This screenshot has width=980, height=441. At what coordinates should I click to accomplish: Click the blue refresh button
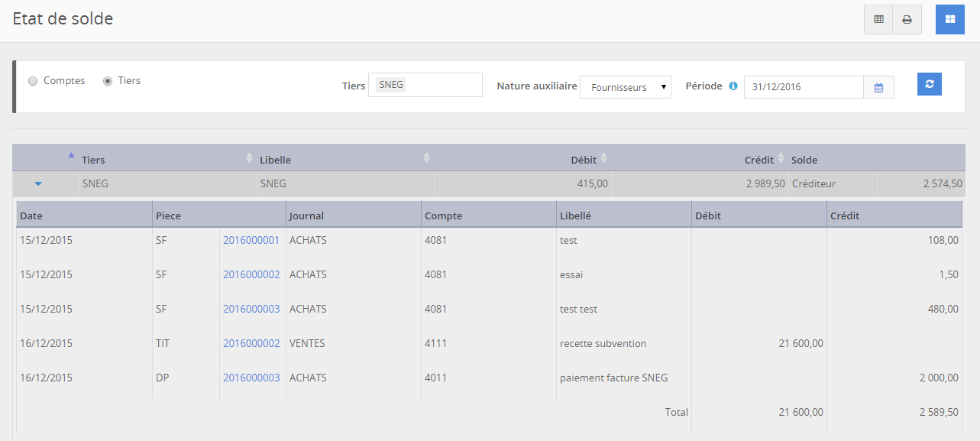click(929, 84)
